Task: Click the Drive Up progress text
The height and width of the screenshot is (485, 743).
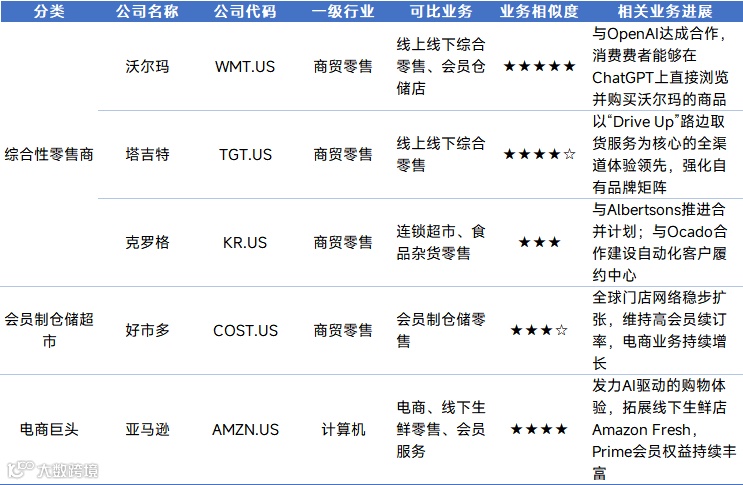Action: point(659,154)
